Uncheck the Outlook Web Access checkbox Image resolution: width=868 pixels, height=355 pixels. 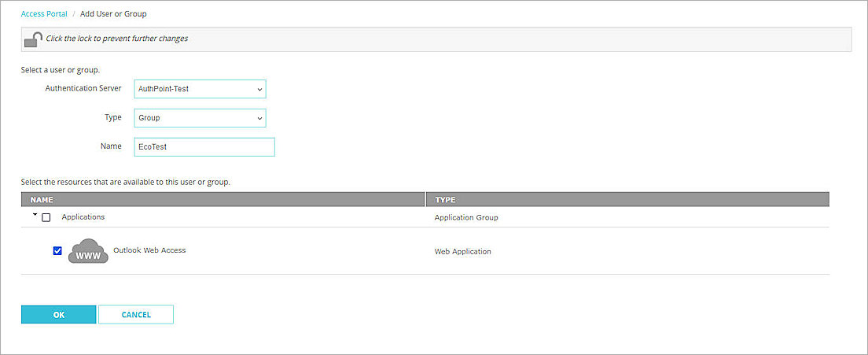(57, 251)
